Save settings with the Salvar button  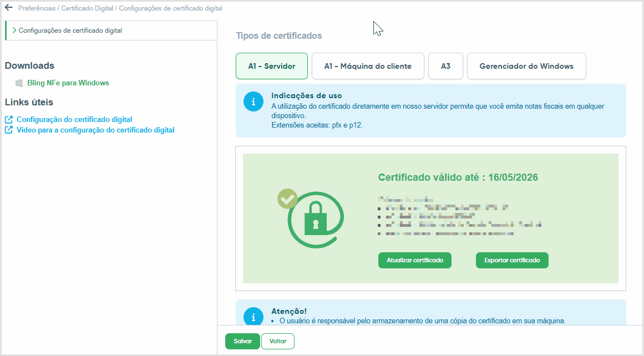click(243, 341)
